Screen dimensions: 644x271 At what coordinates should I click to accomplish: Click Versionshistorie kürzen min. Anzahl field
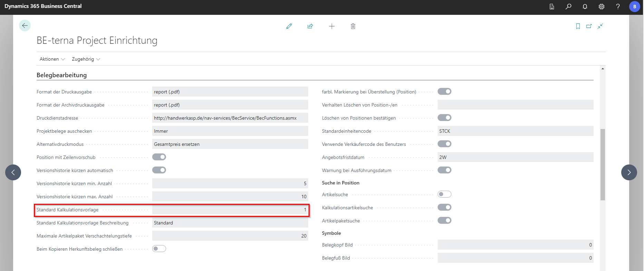click(230, 183)
